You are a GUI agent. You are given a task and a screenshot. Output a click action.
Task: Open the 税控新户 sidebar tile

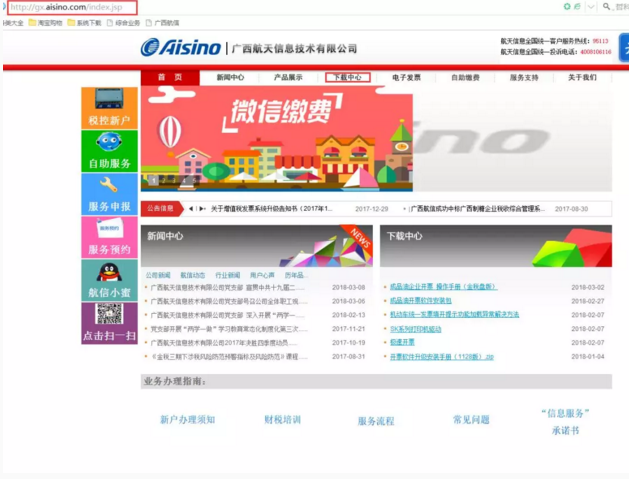(x=110, y=108)
